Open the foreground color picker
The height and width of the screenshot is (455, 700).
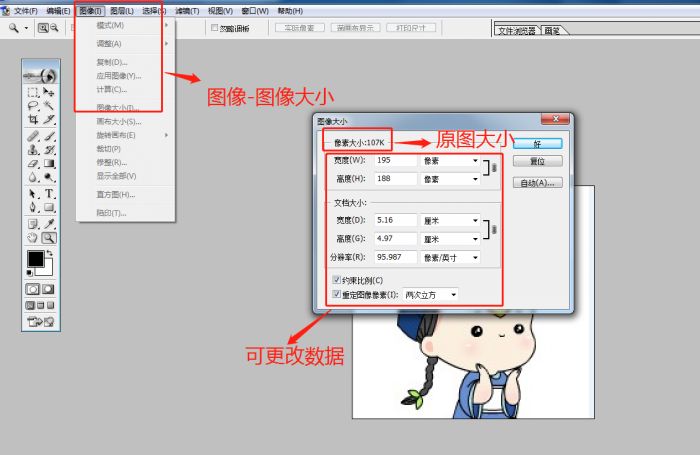35,259
